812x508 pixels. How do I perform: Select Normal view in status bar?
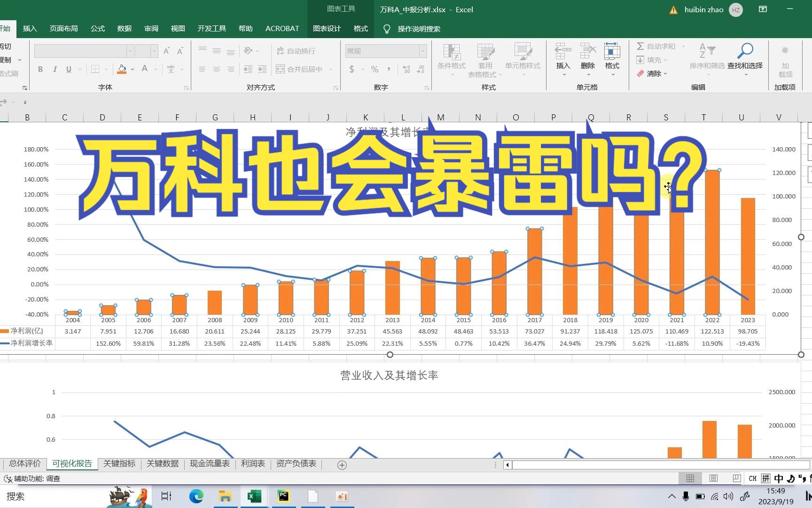[690, 478]
